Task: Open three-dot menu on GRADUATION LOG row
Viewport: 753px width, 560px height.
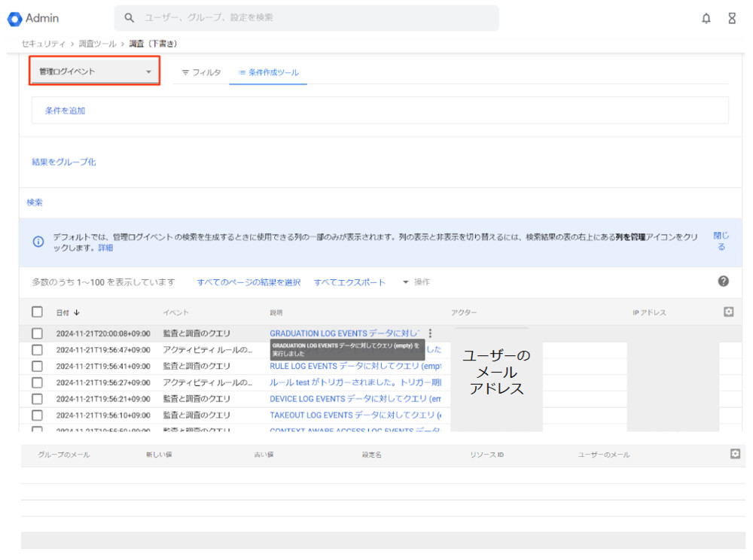Action: point(430,333)
